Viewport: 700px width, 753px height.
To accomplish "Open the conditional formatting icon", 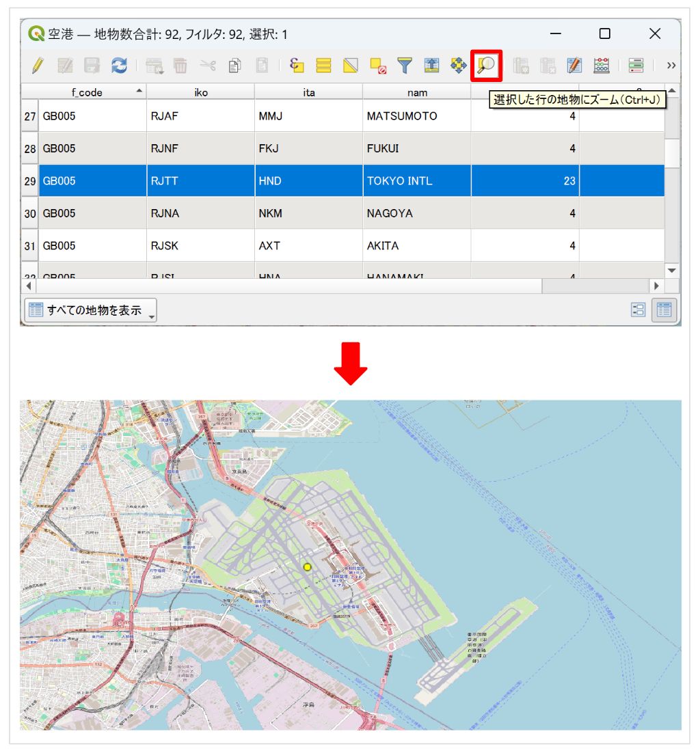I will [x=636, y=66].
